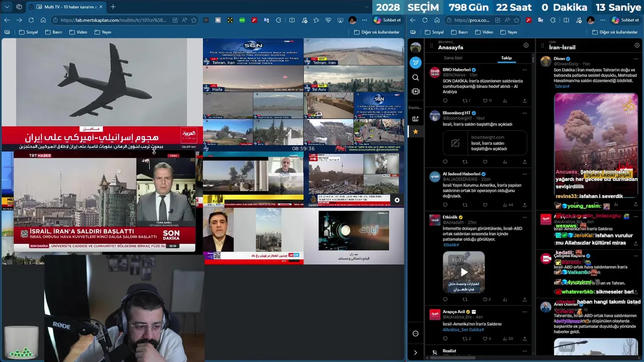Open more menu on Al Jadeed Haberleri post
The height and width of the screenshot is (362, 644).
click(x=524, y=174)
